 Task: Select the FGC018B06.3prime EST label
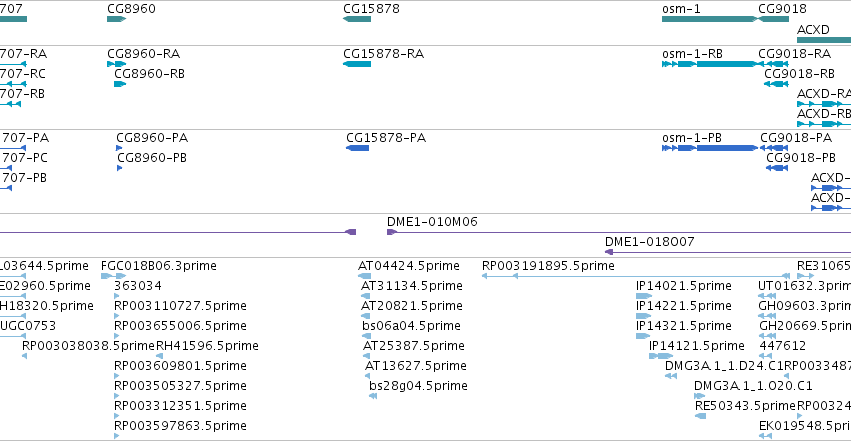158,266
